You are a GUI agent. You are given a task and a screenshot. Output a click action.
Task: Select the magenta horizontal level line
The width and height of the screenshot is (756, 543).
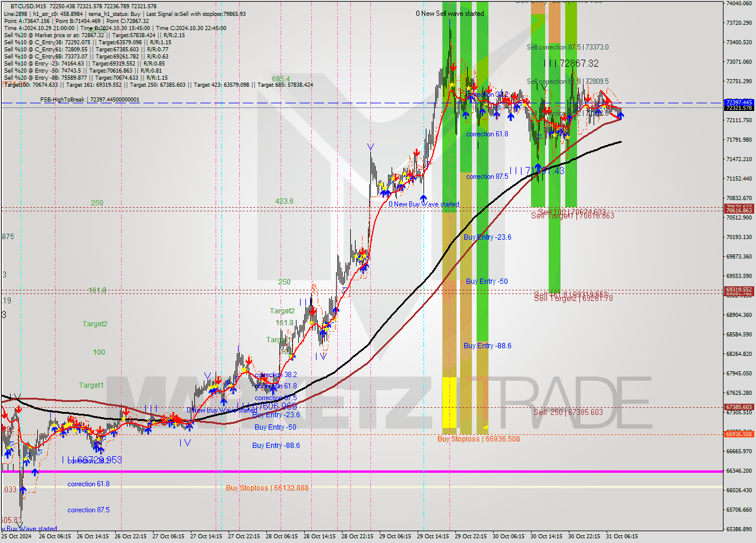361,471
